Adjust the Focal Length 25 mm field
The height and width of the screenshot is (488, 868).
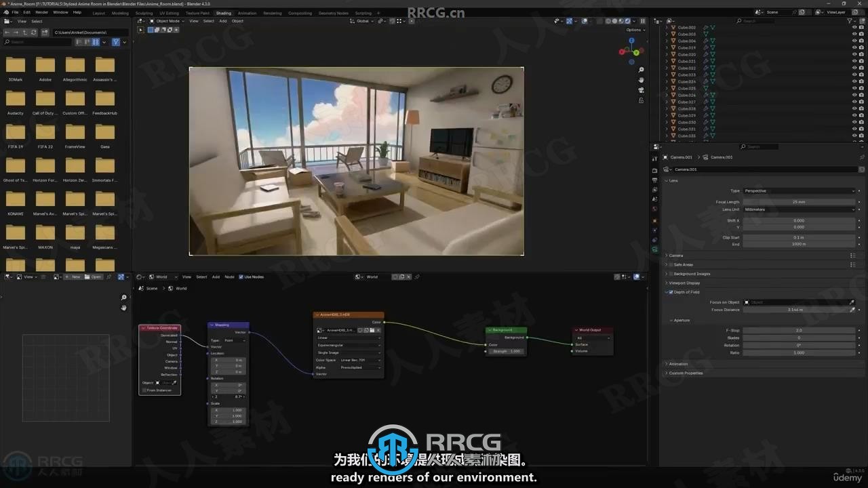[x=800, y=202]
